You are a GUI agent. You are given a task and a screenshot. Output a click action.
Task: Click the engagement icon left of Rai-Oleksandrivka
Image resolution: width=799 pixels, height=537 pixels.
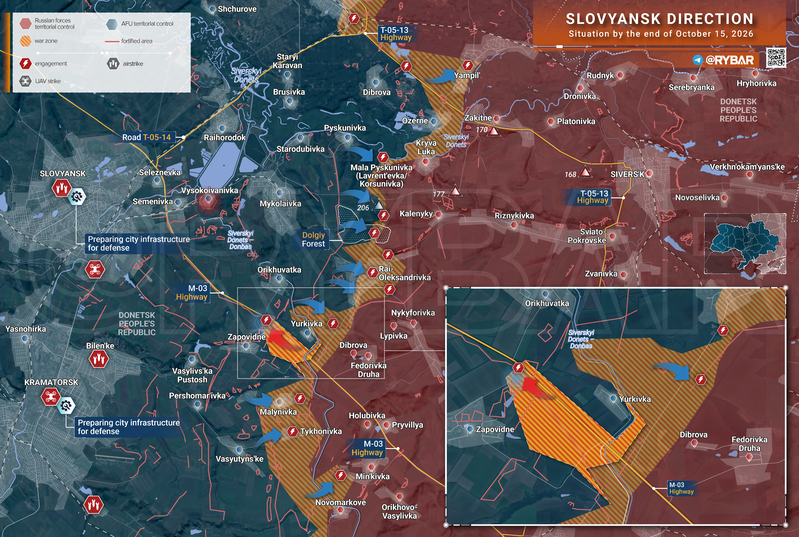pos(372,272)
